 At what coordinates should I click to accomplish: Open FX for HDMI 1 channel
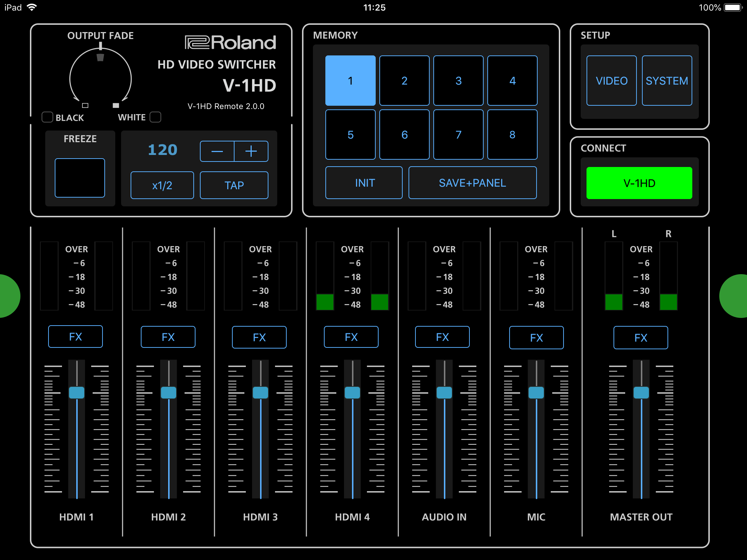[x=76, y=337]
